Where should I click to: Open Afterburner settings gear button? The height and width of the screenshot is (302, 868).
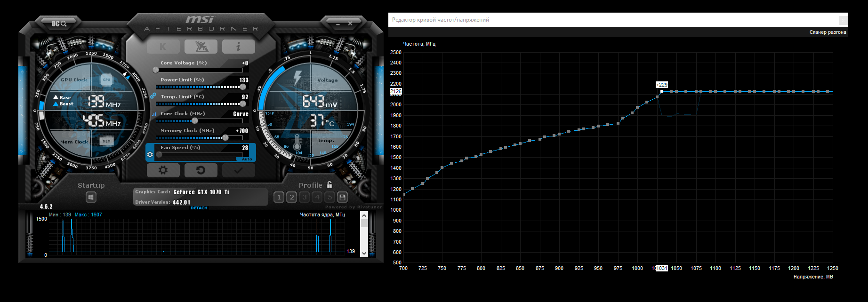click(163, 170)
